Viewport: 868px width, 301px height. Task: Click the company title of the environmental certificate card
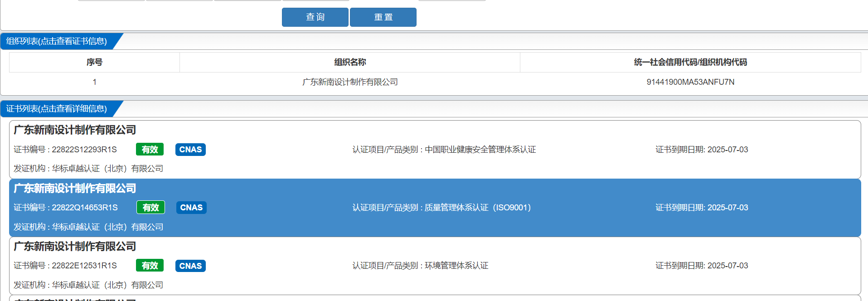[75, 246]
